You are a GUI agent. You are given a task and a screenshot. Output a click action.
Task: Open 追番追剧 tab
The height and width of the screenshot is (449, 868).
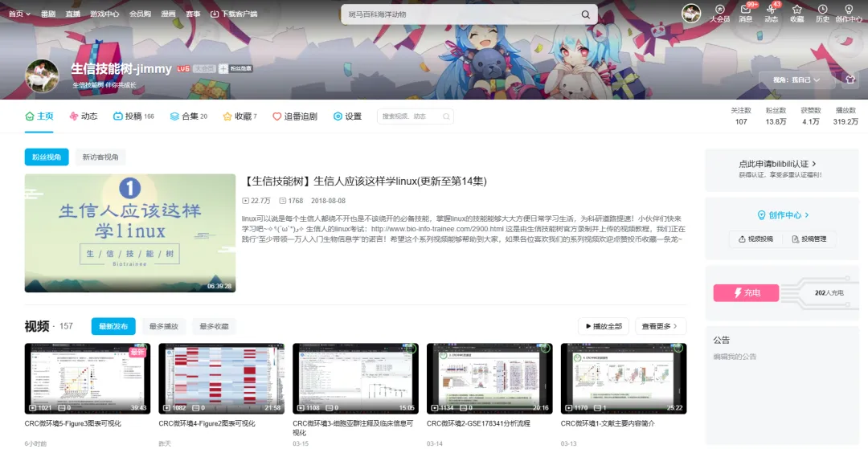294,116
